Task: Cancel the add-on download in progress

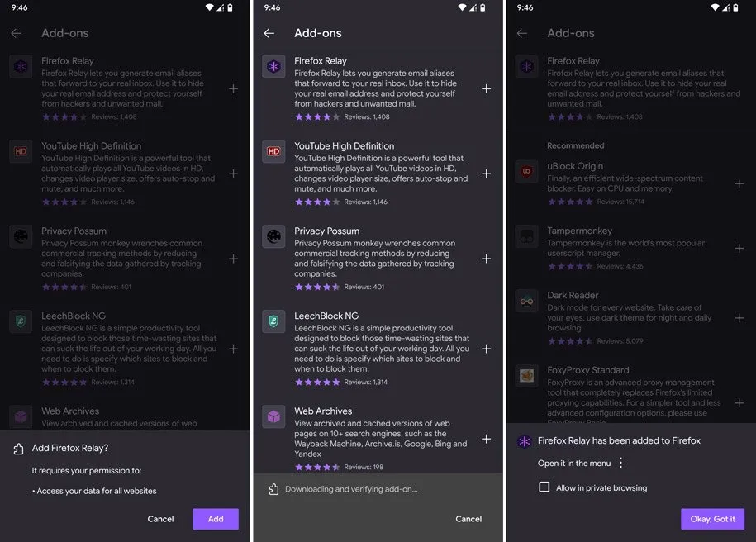Action: coord(468,519)
